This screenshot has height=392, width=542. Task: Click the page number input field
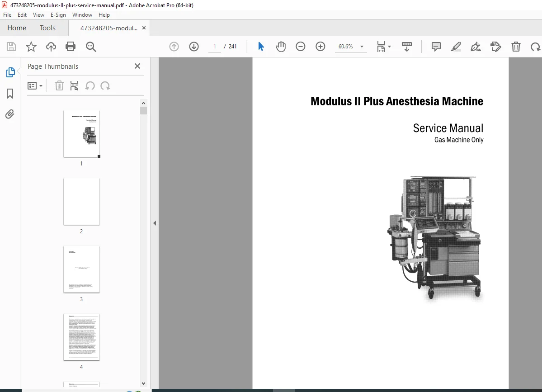215,46
